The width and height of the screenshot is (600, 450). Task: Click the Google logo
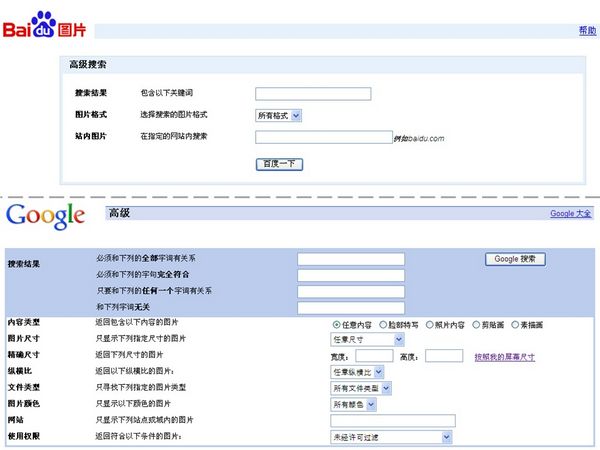point(45,216)
